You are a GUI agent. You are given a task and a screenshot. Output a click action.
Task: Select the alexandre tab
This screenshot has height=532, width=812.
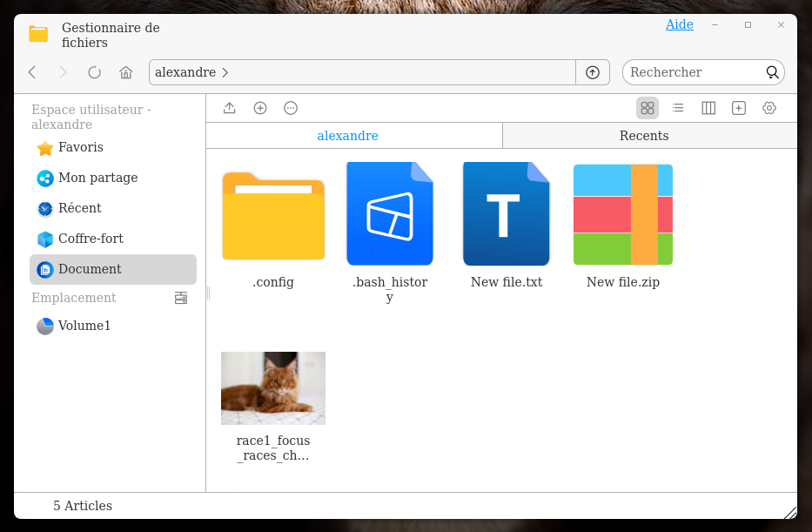coord(348,136)
